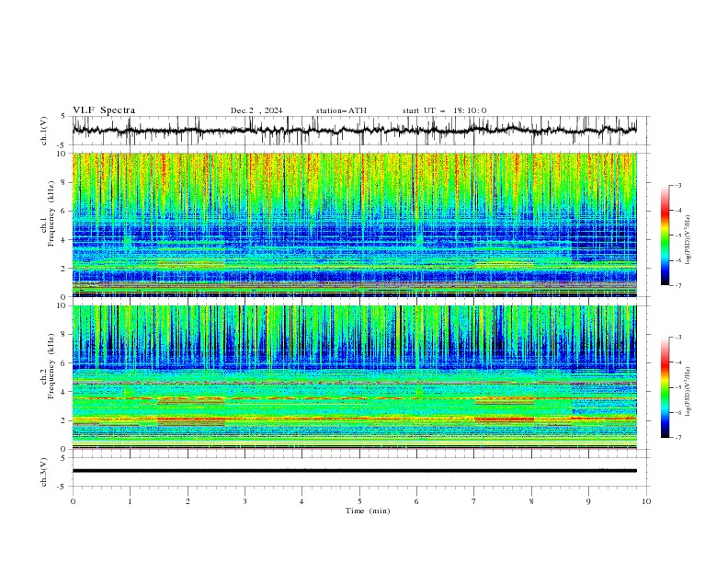Click the '-3' tick on ch.2 color scale
The height and width of the screenshot is (563, 728).
(x=678, y=338)
